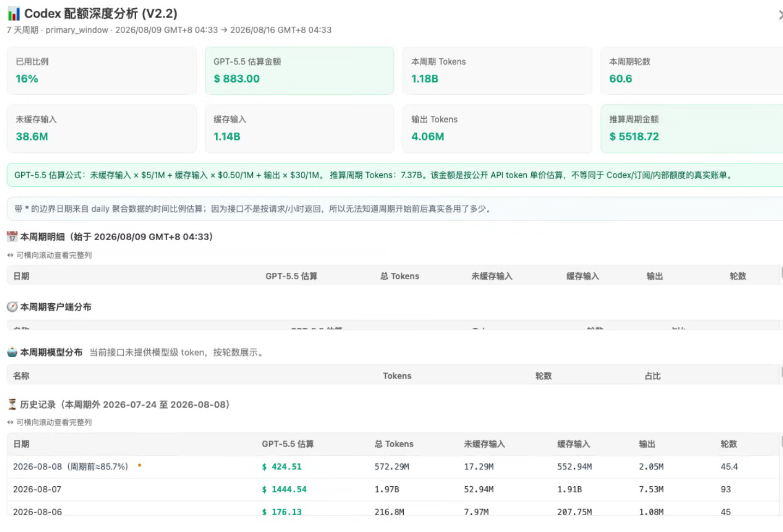Image resolution: width=783 pixels, height=532 pixels.
Task: Click 输出 header in the 历史记录 table
Action: [647, 444]
